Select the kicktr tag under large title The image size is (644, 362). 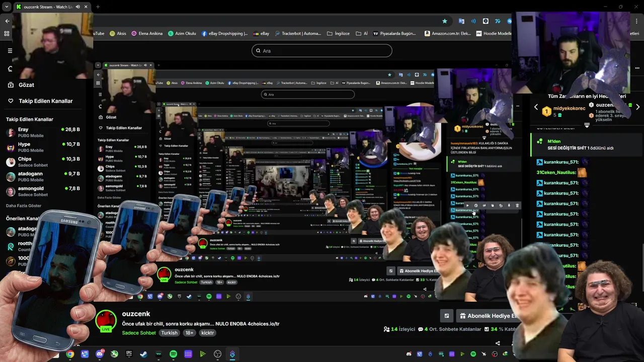click(x=208, y=333)
